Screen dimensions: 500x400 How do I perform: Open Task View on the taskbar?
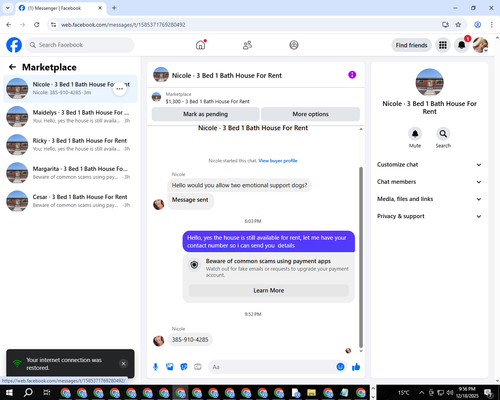pyautogui.click(x=47, y=392)
